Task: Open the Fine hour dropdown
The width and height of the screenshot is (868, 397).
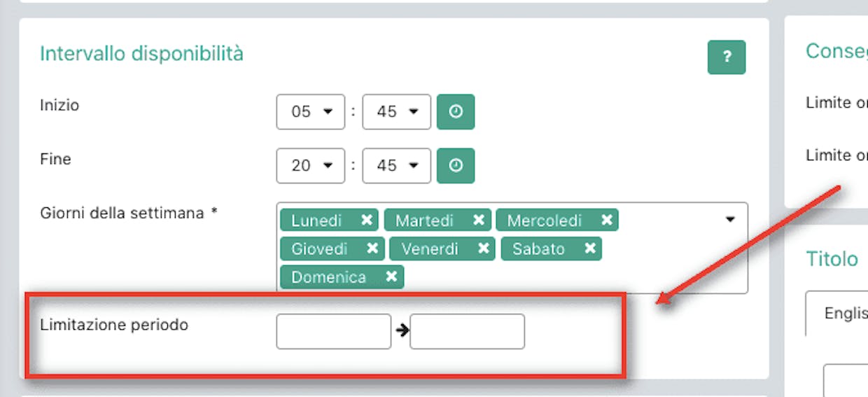Action: [x=311, y=165]
